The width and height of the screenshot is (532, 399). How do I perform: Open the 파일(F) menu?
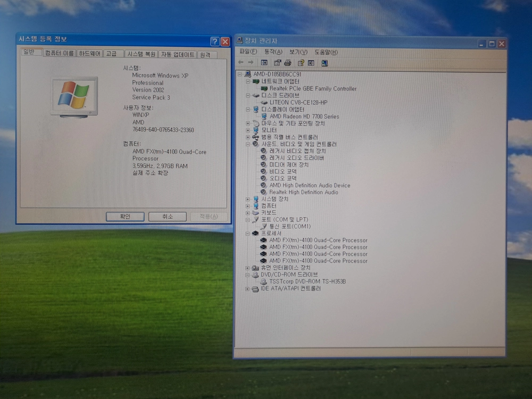click(248, 52)
